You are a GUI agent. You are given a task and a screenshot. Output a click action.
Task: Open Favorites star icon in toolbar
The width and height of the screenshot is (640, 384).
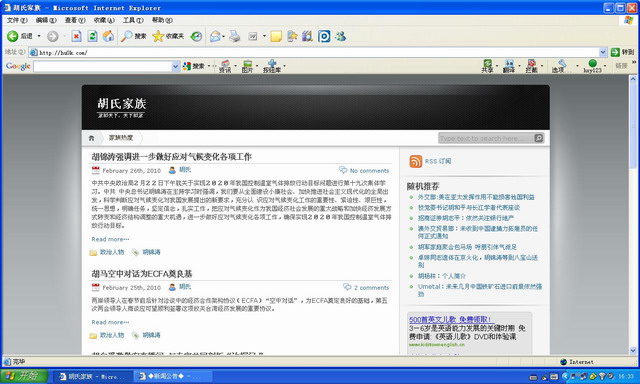pos(158,36)
